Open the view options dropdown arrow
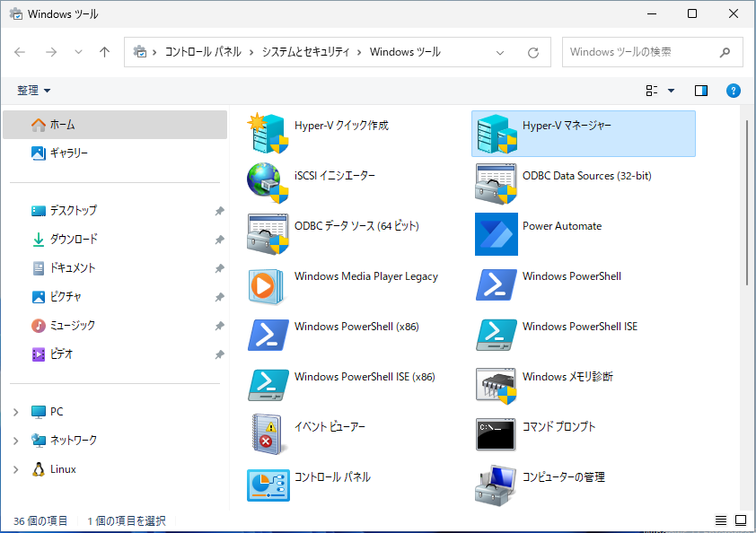The image size is (756, 533). click(x=671, y=91)
